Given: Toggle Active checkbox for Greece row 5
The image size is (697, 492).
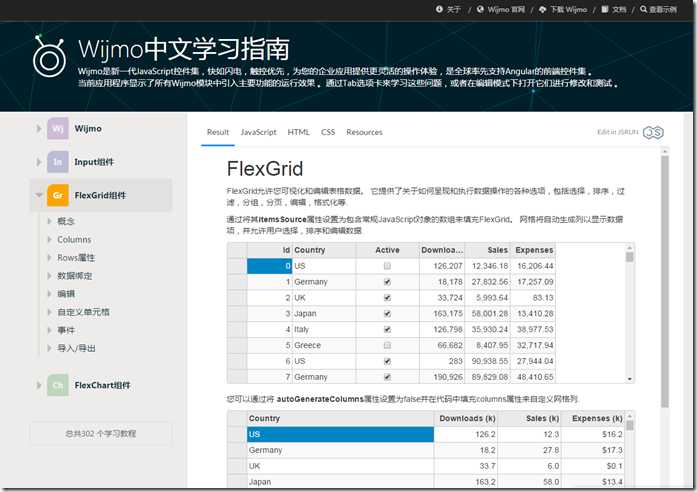Looking at the screenshot, I should point(387,345).
